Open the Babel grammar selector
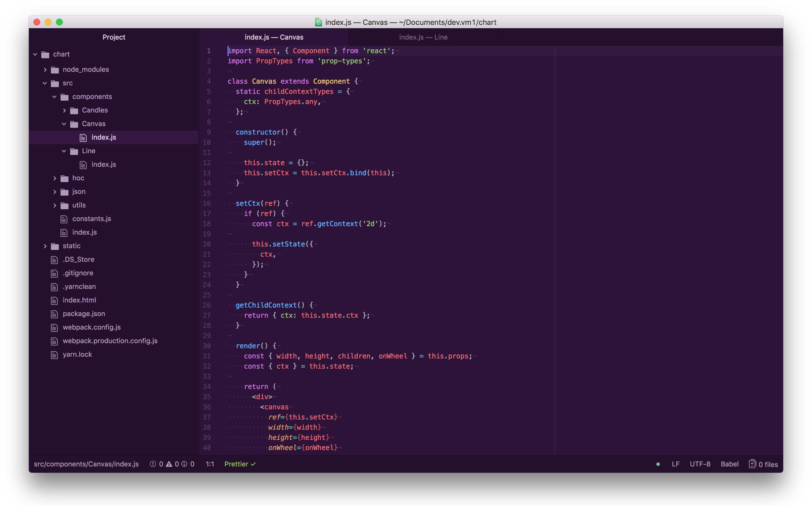Image resolution: width=812 pixels, height=506 pixels. click(x=729, y=464)
